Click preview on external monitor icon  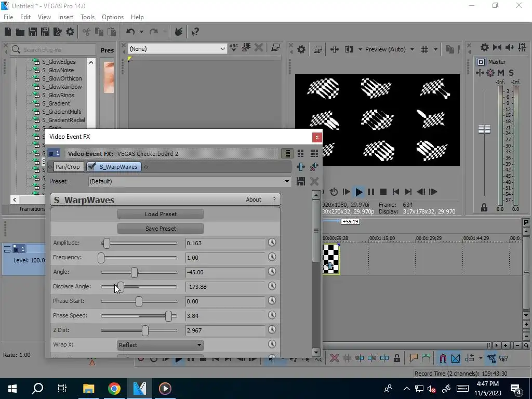tap(318, 49)
